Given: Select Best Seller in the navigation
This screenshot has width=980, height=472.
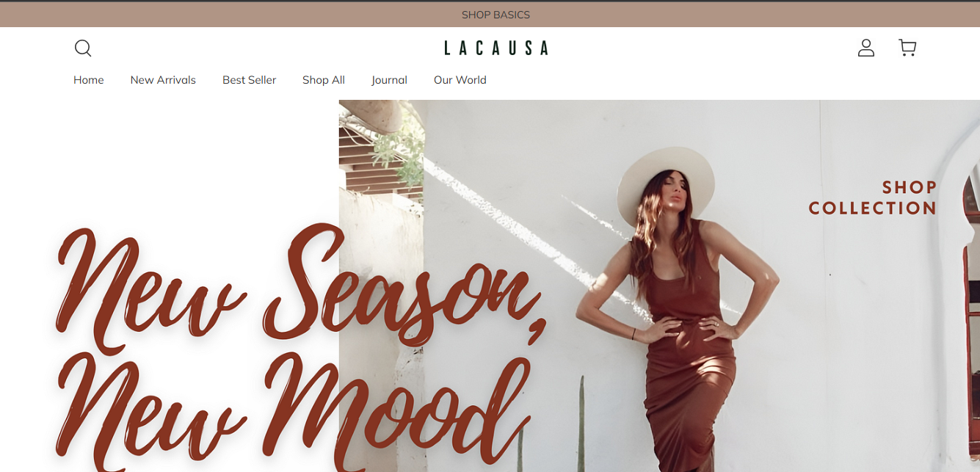Looking at the screenshot, I should click(249, 80).
